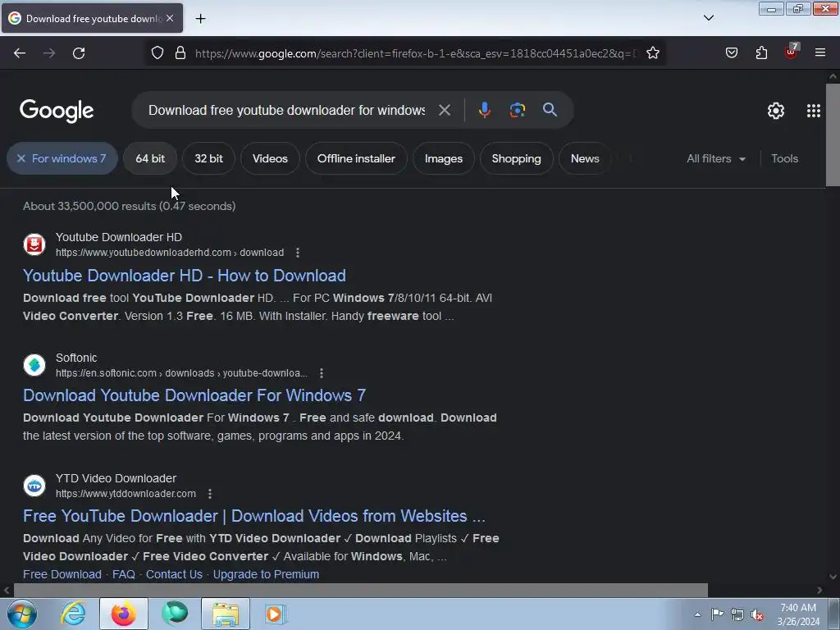Click the horizontal scrollbar thumb

(x=361, y=591)
